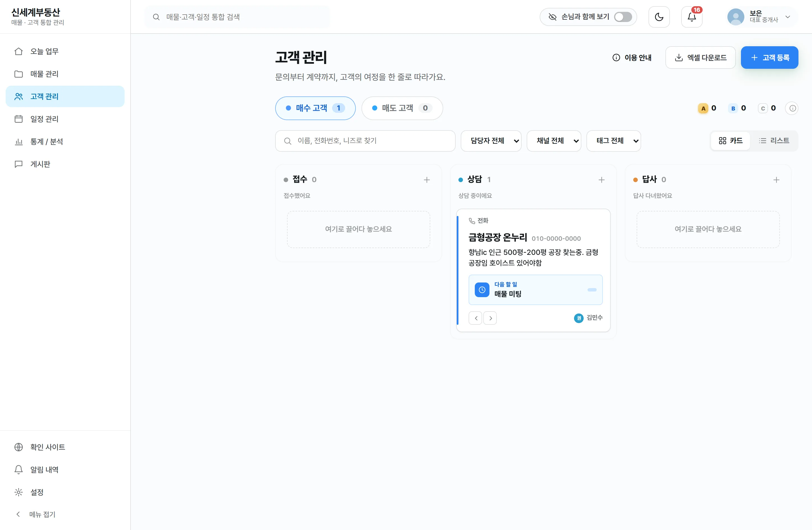Open 이용 안내 guide
Screen dimensions: 812x530
632,57
